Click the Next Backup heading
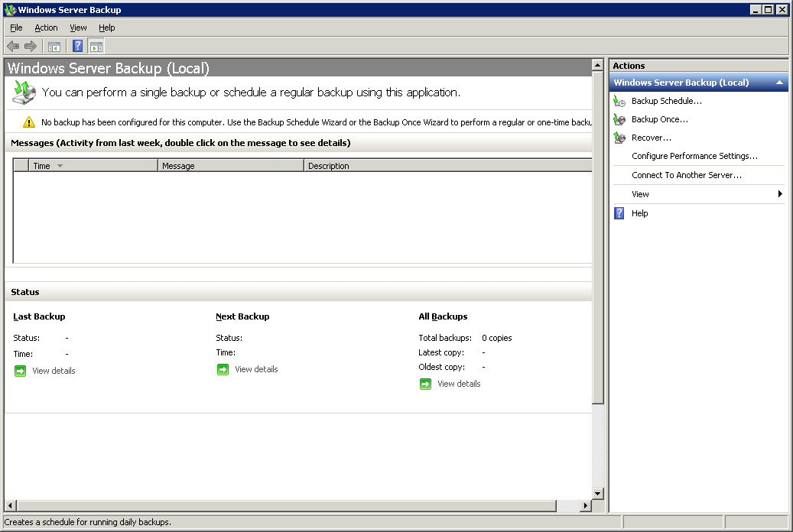Screen dimensions: 793x532 tap(242, 316)
